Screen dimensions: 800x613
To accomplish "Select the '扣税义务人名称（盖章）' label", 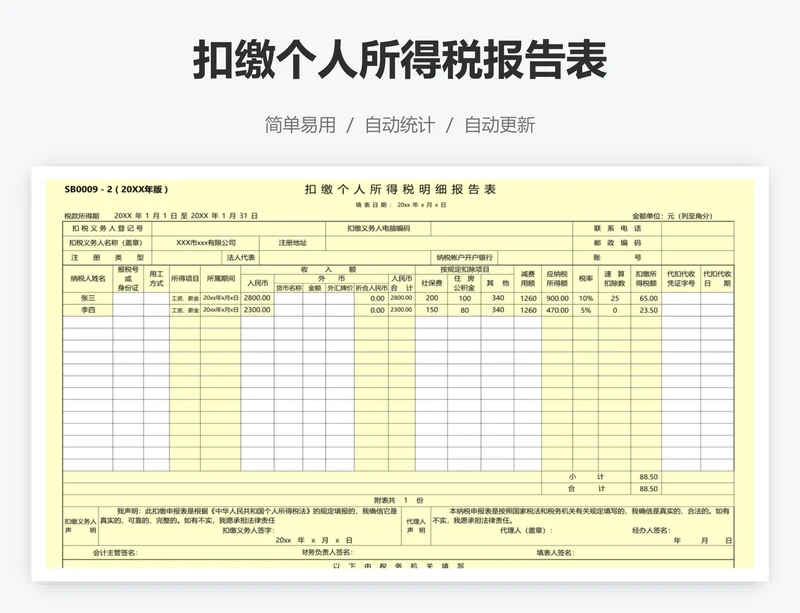I will [107, 243].
